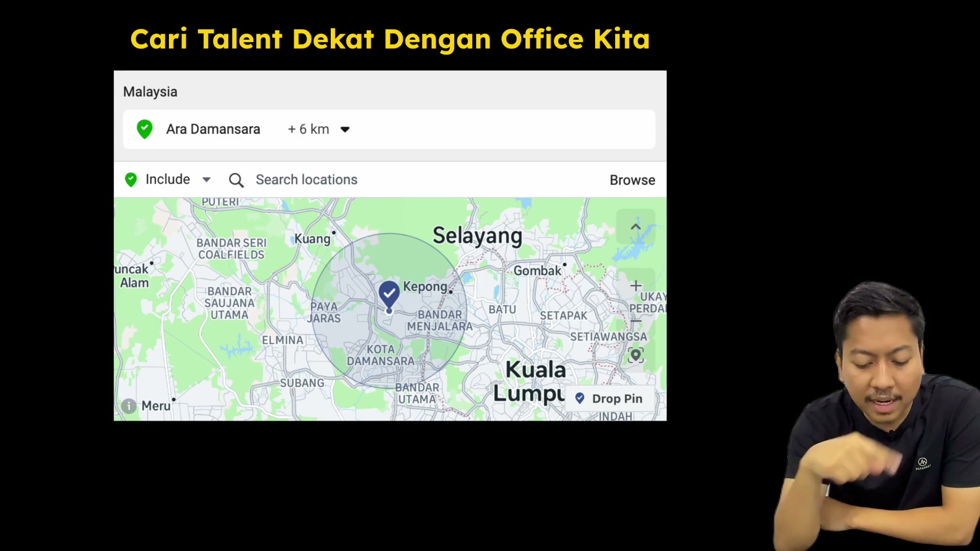Image resolution: width=980 pixels, height=551 pixels.
Task: Click the Subang label on the map
Action: [x=302, y=383]
